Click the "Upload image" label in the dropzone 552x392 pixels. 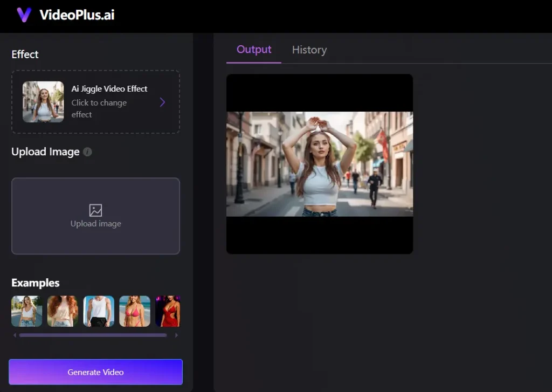click(x=95, y=224)
